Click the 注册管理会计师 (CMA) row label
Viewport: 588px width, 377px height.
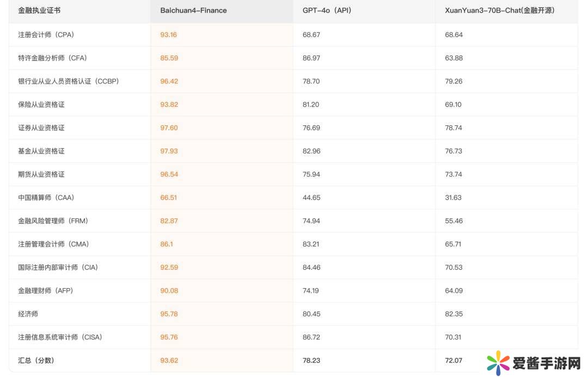click(53, 244)
